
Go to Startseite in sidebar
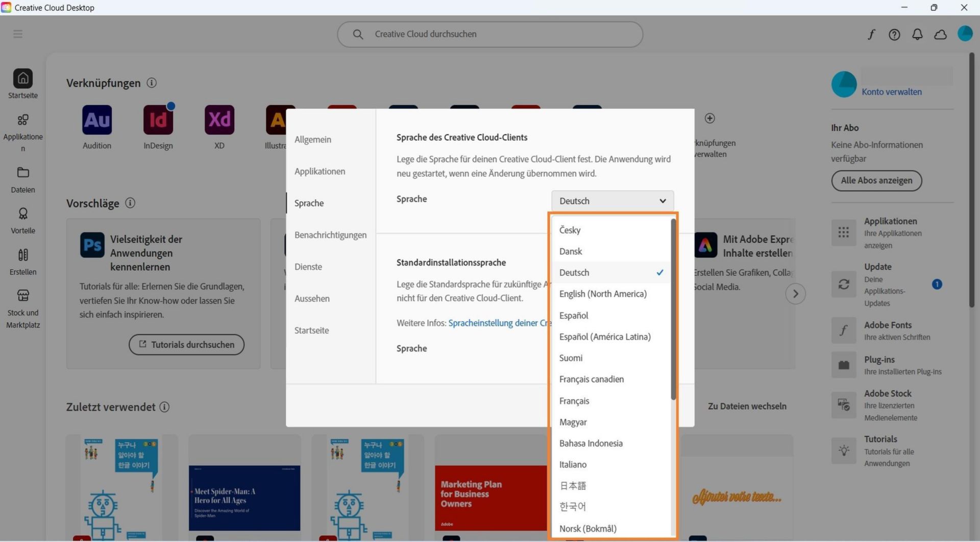23,84
